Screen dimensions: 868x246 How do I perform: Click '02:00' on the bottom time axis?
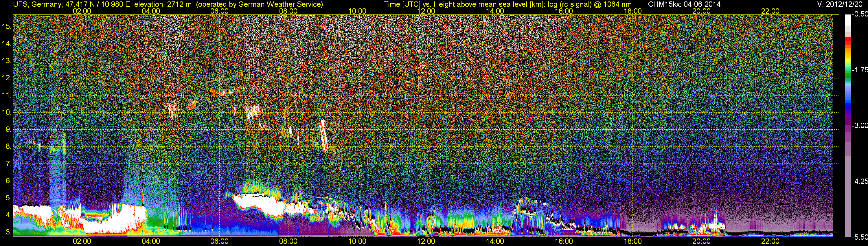[x=82, y=241]
